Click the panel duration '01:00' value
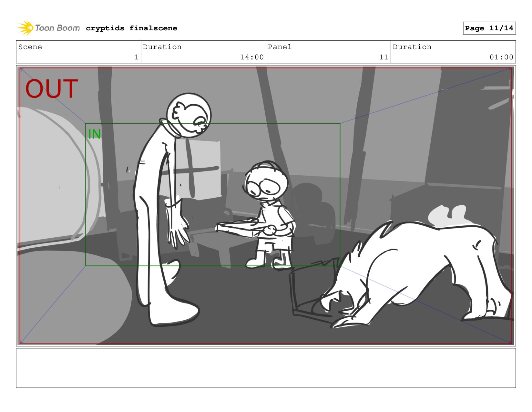532x412 pixels. pos(501,57)
